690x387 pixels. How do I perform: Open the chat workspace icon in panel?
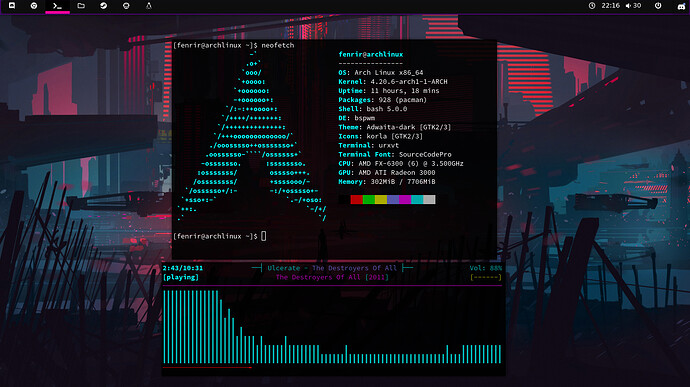(12, 6)
